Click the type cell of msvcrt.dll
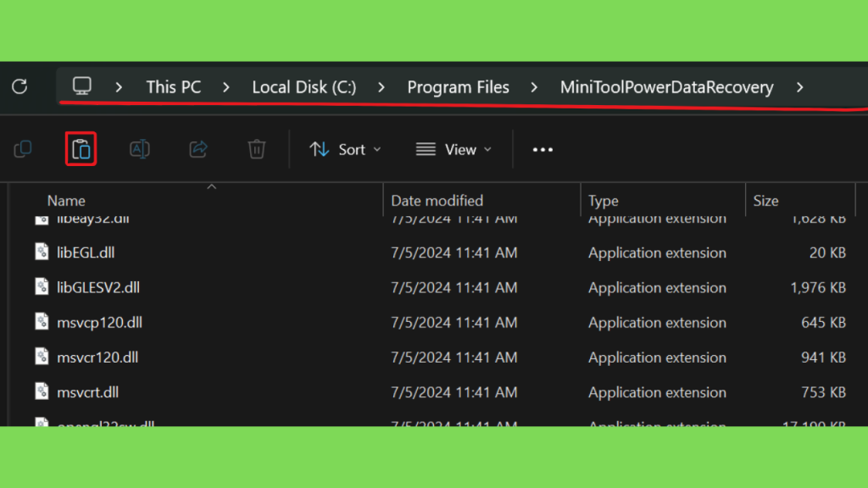The height and width of the screenshot is (488, 868). point(657,391)
